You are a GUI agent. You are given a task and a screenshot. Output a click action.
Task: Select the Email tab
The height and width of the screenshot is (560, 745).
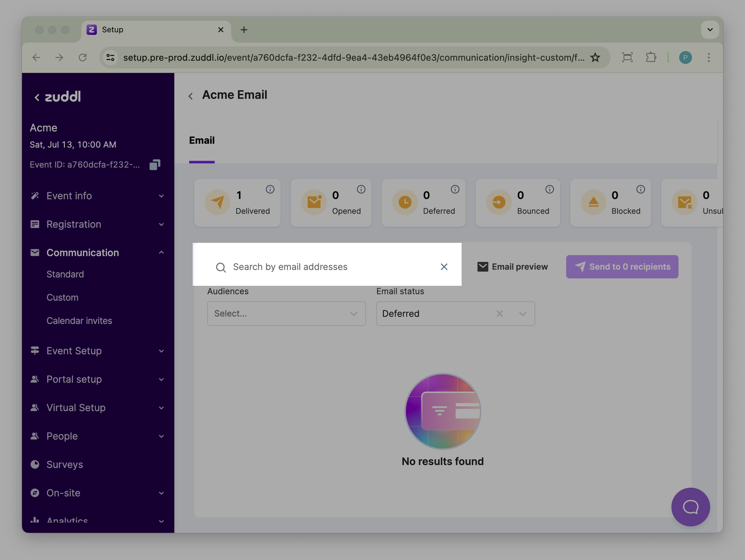coord(202,140)
